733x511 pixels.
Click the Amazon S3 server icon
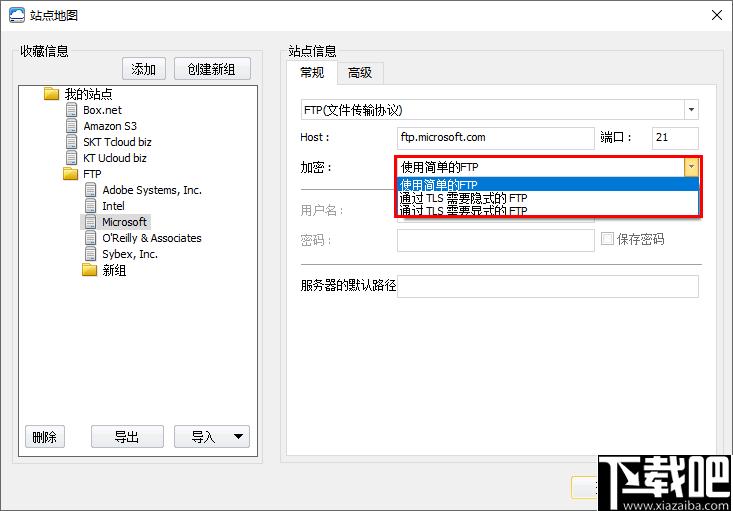tap(71, 126)
